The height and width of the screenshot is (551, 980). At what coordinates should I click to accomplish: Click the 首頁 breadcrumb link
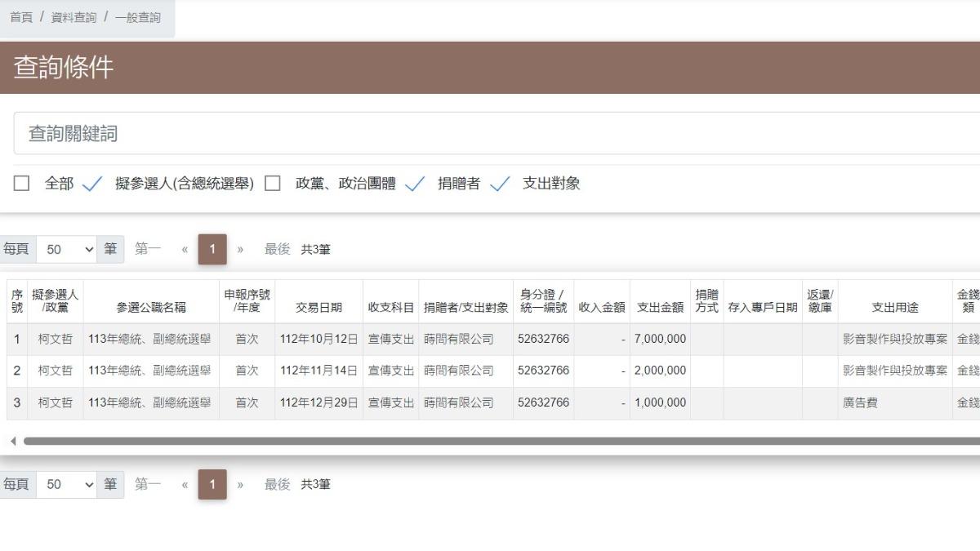click(x=21, y=17)
